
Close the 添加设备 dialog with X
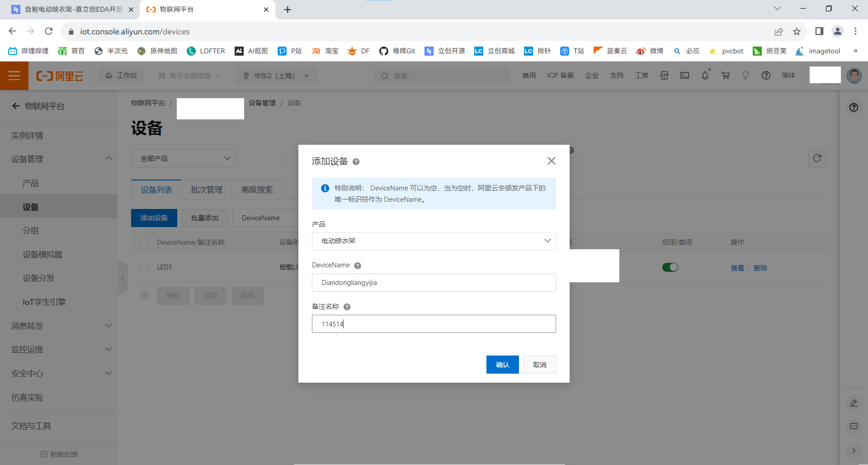[x=551, y=161]
